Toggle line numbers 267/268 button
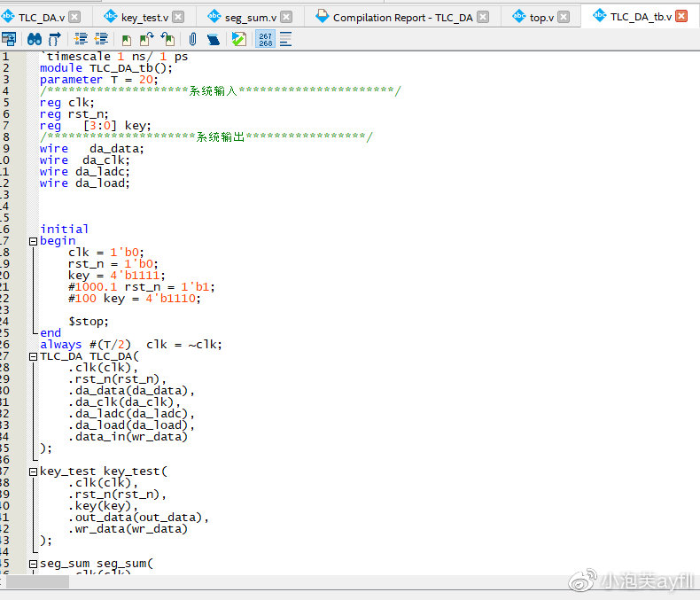 tap(265, 39)
